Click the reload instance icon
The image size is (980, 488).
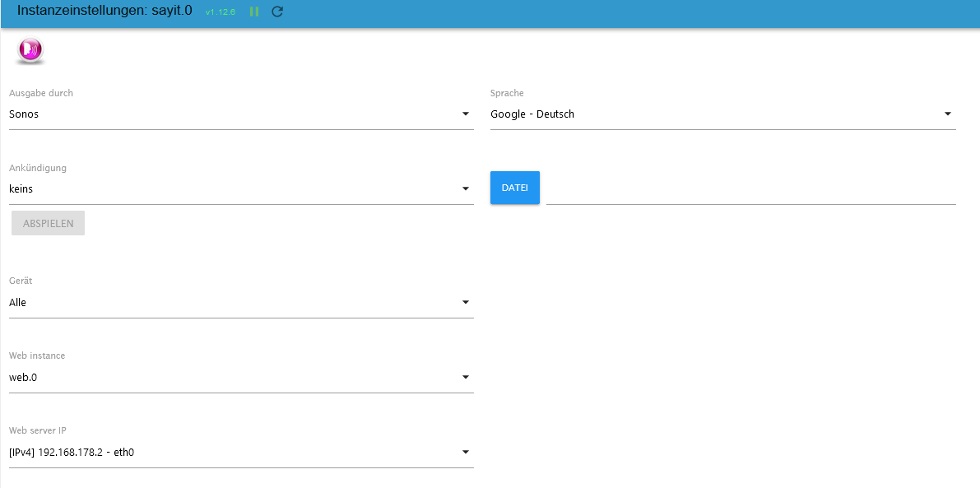tap(277, 12)
